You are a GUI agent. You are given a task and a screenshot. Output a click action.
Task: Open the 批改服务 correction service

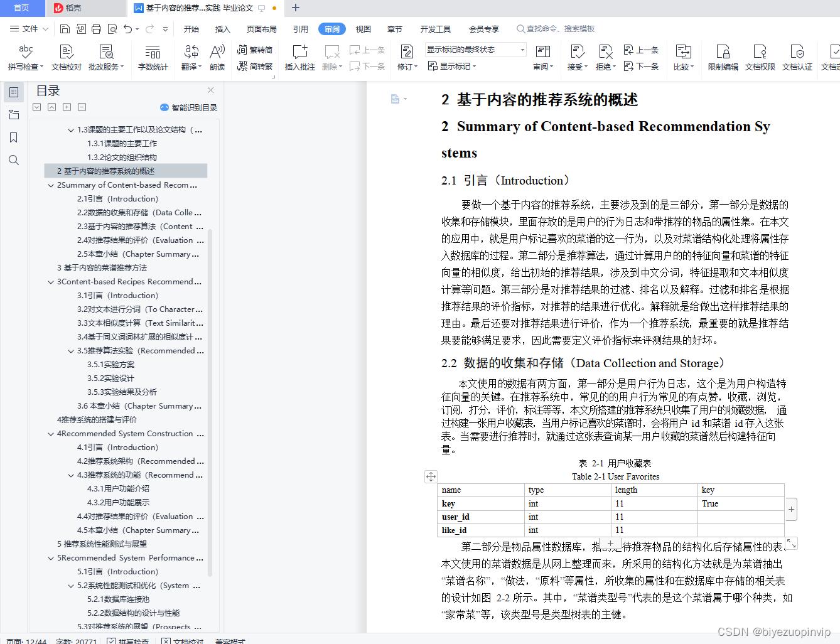106,57
